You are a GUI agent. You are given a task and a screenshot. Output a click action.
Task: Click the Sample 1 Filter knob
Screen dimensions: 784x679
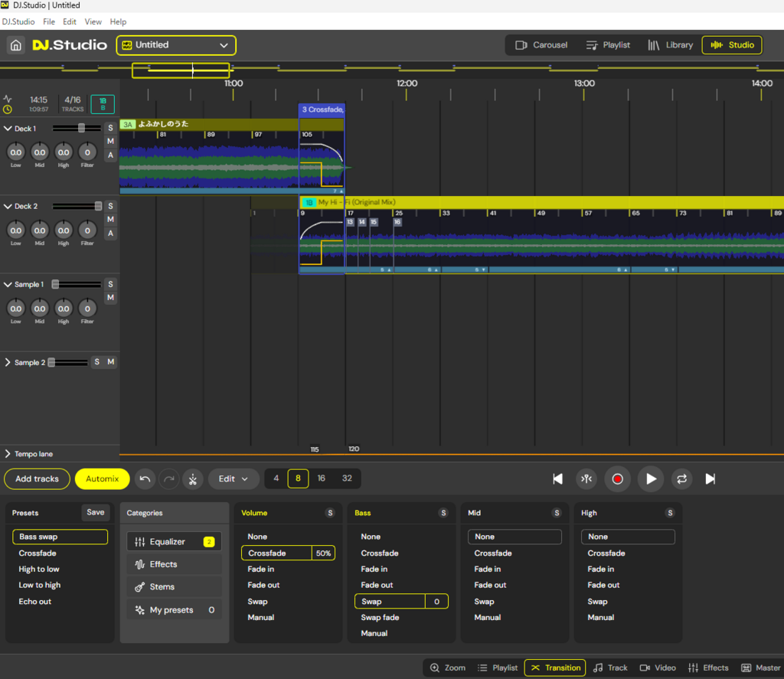(87, 308)
